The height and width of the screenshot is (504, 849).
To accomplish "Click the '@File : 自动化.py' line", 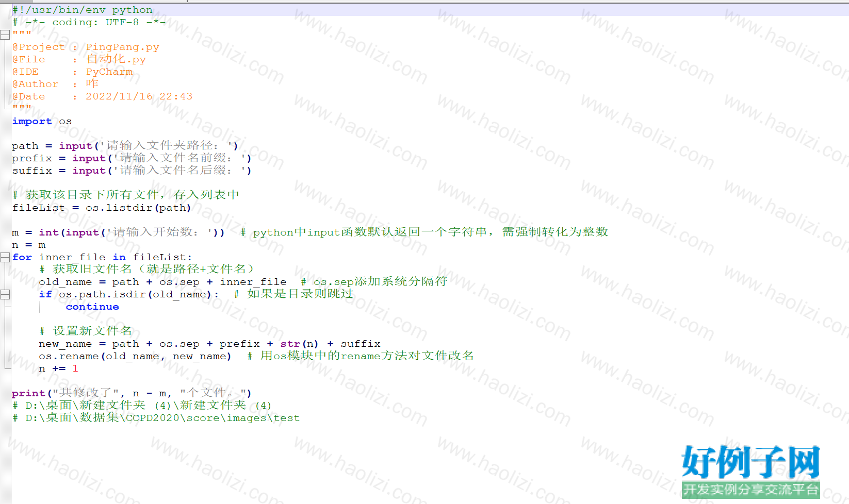I will point(79,59).
